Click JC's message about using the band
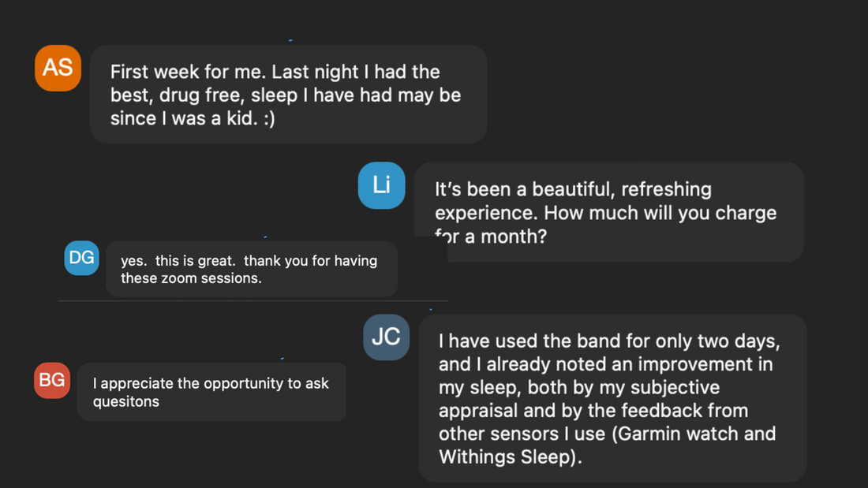The width and height of the screenshot is (868, 488). (x=612, y=398)
